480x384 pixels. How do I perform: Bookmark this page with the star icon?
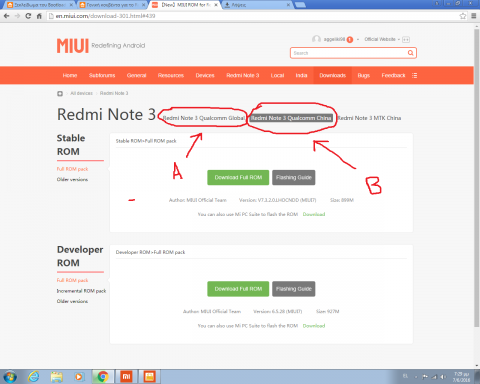pyautogui.click(x=463, y=16)
